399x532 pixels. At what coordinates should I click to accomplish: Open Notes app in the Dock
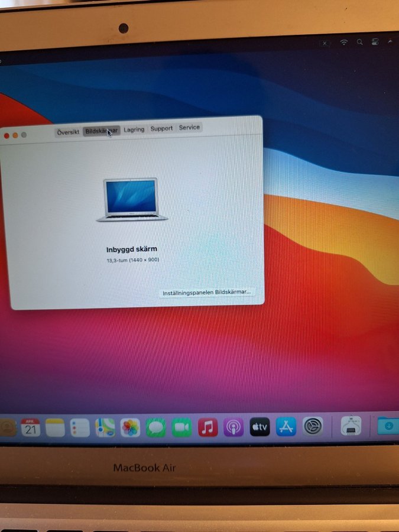point(55,428)
